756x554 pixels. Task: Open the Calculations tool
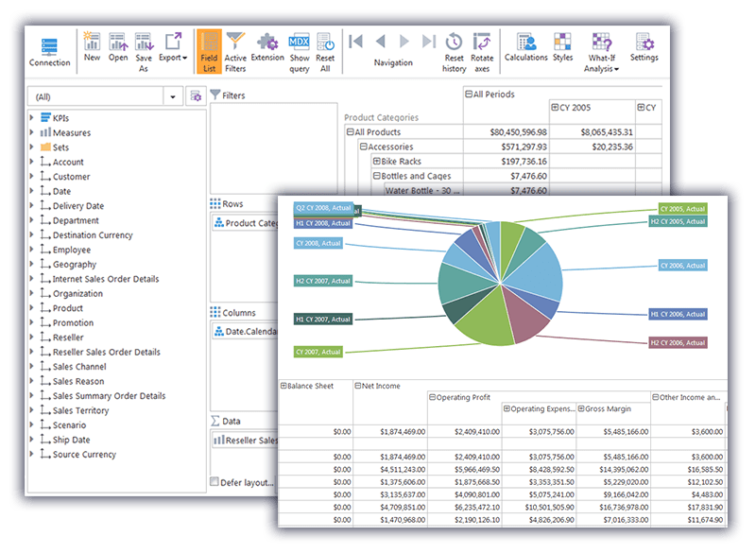(526, 46)
